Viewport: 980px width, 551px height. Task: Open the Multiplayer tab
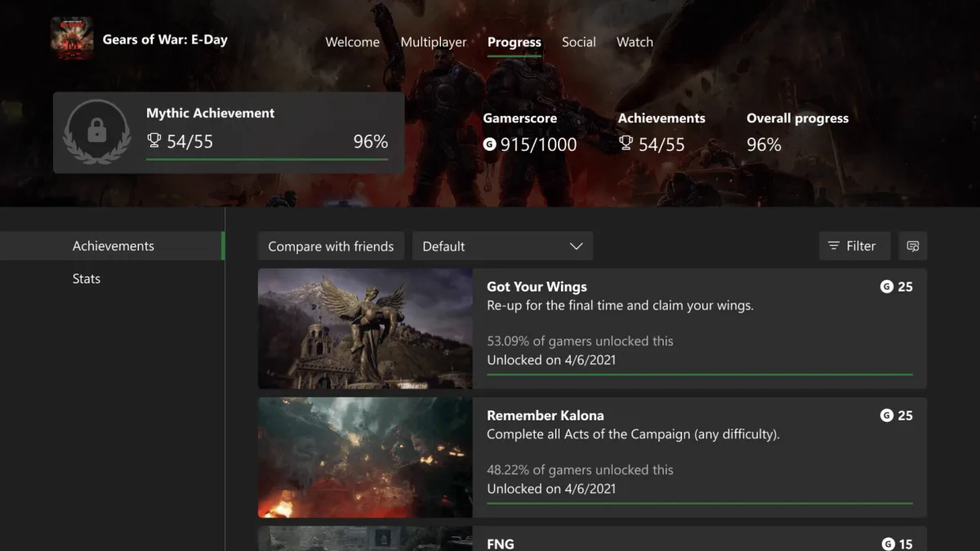434,42
